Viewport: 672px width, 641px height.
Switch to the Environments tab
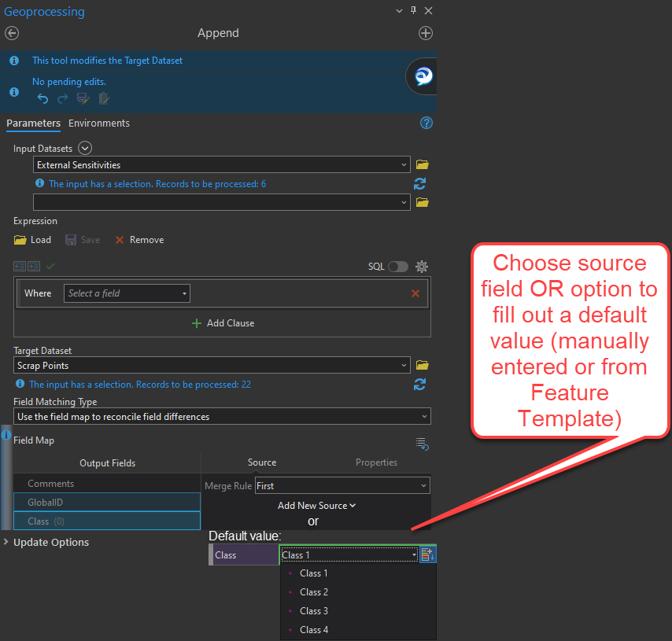pos(98,123)
